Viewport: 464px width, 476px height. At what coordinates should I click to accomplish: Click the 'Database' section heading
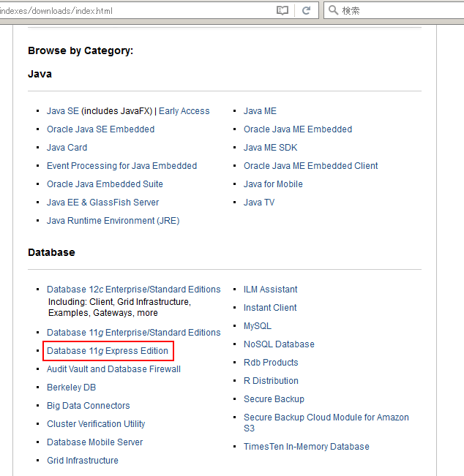click(51, 252)
